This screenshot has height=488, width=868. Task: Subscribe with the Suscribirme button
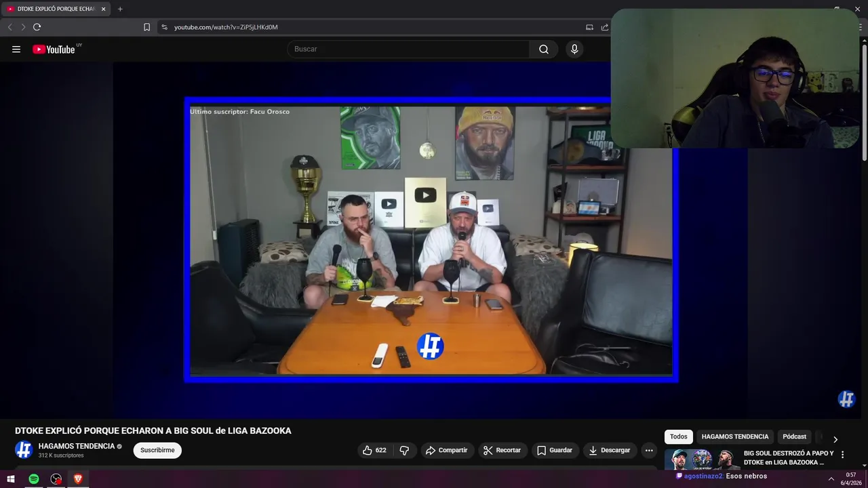pyautogui.click(x=157, y=450)
